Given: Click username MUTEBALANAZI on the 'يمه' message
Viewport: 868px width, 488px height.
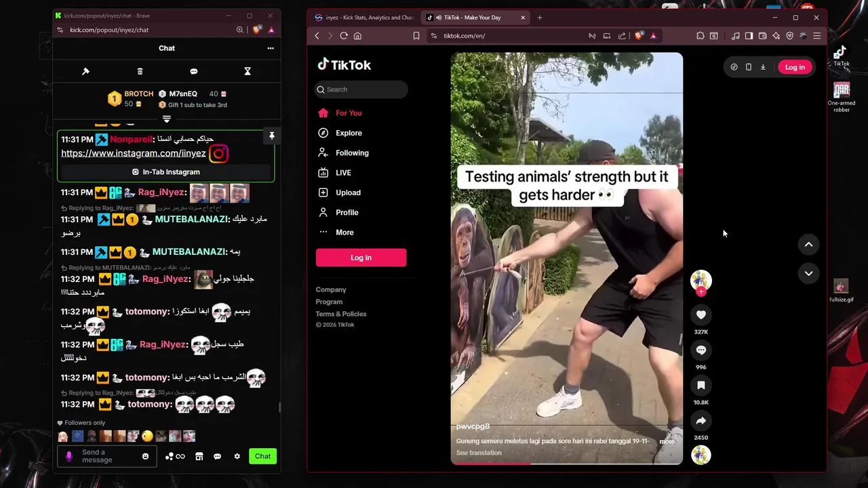Looking at the screenshot, I should tap(189, 251).
